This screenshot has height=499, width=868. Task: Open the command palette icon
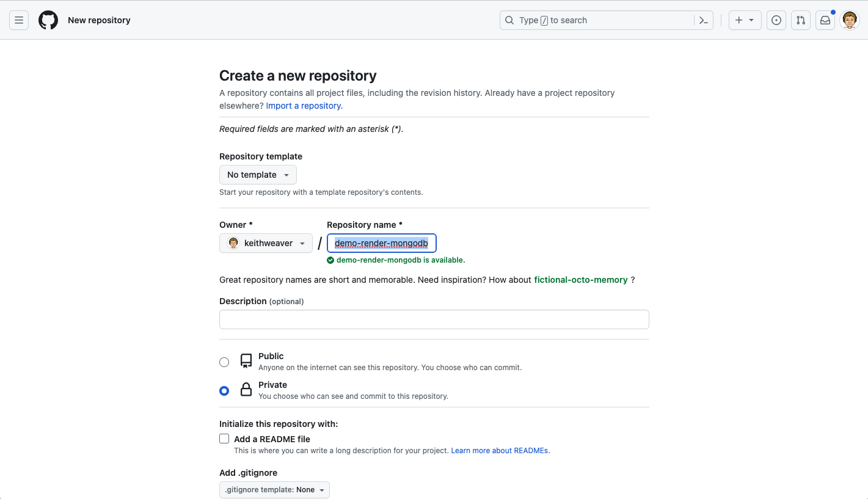point(704,20)
